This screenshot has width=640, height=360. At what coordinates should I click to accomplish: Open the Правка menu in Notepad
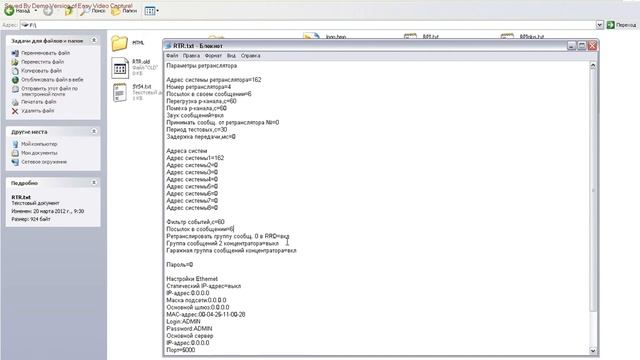click(x=191, y=56)
